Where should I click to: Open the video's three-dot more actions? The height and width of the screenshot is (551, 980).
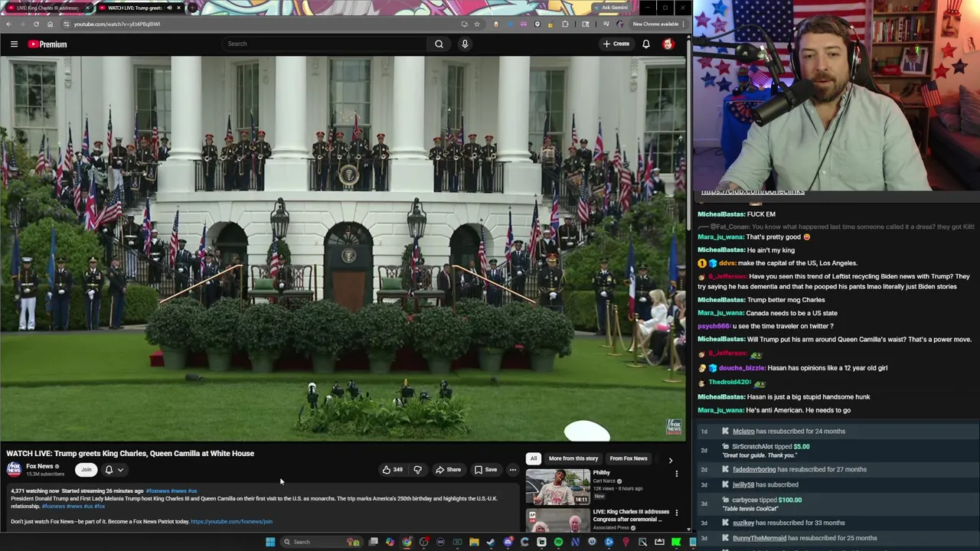tap(512, 470)
